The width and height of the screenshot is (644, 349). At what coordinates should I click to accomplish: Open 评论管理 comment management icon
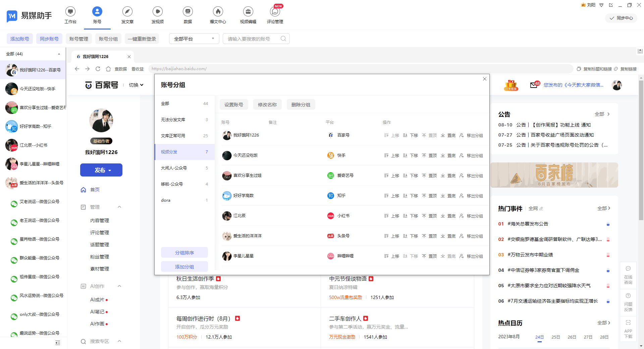pyautogui.click(x=275, y=12)
